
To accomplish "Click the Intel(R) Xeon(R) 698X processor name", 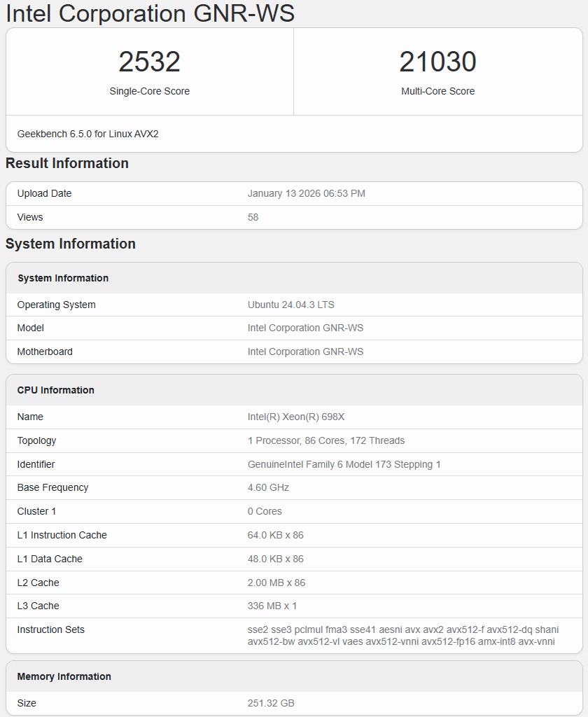I will (296, 417).
